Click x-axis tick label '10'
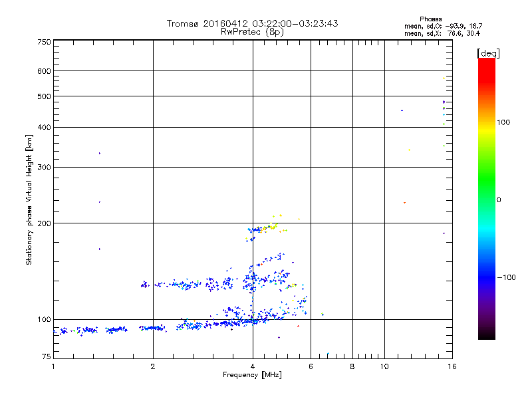The height and width of the screenshot is (399, 532). (x=384, y=366)
